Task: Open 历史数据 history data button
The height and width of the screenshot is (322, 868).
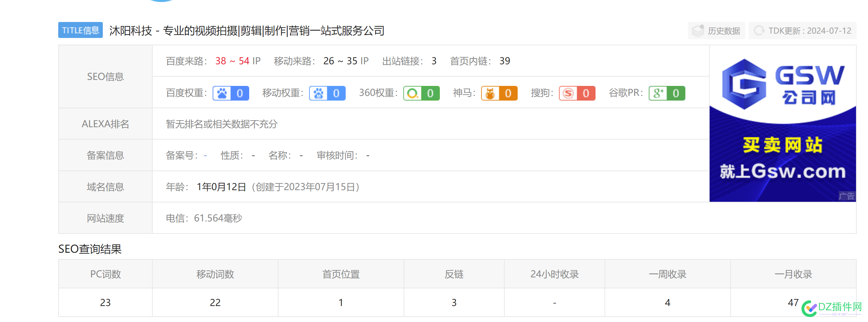Action: click(716, 31)
